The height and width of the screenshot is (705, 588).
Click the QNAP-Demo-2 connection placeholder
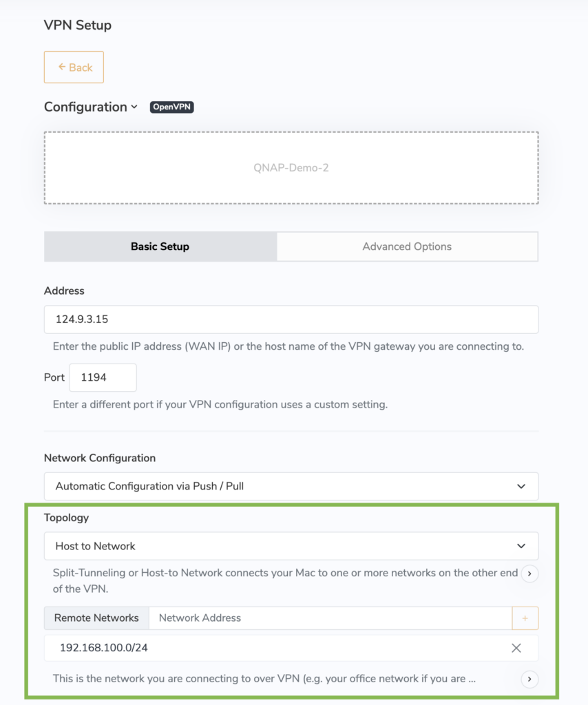pos(291,167)
